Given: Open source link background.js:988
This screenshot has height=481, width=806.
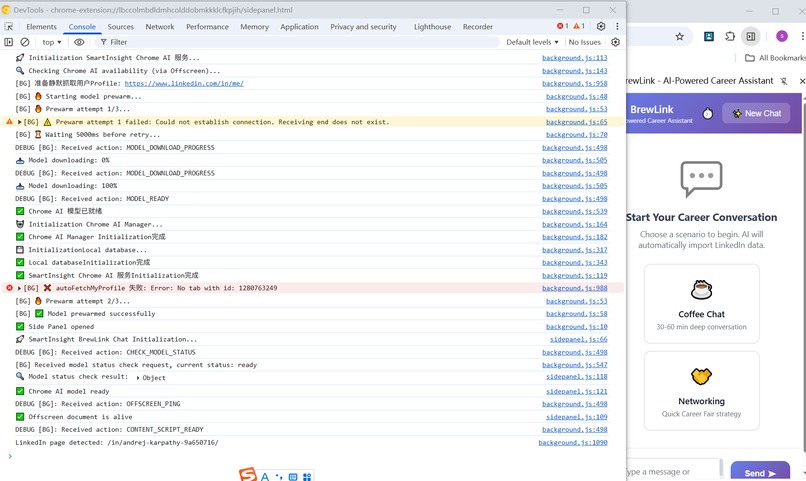Looking at the screenshot, I should tap(575, 288).
